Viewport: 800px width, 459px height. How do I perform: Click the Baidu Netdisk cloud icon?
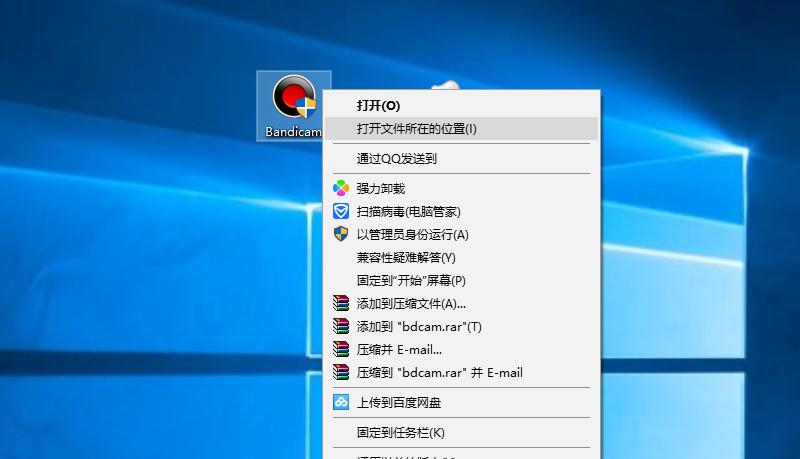tap(341, 402)
